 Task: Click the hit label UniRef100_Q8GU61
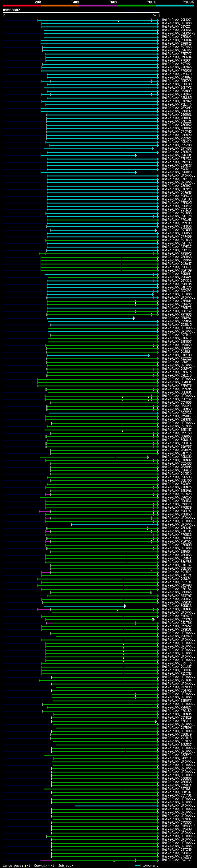click(177, 115)
